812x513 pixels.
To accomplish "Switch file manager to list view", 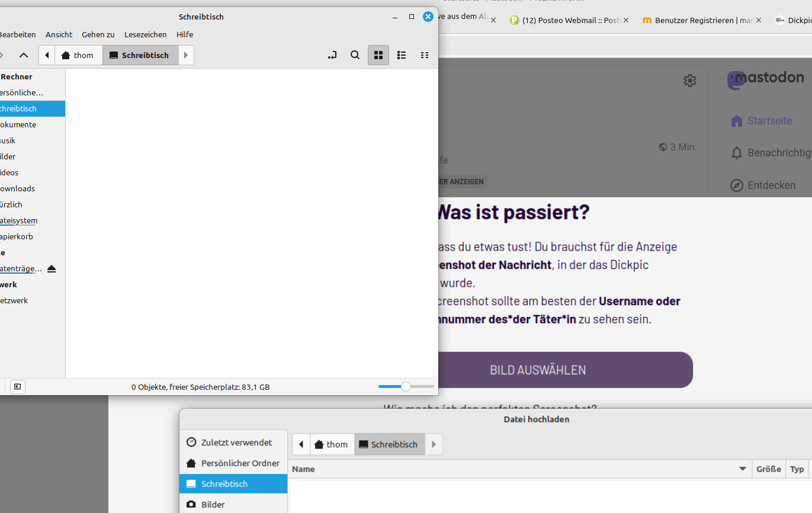I will 402,55.
